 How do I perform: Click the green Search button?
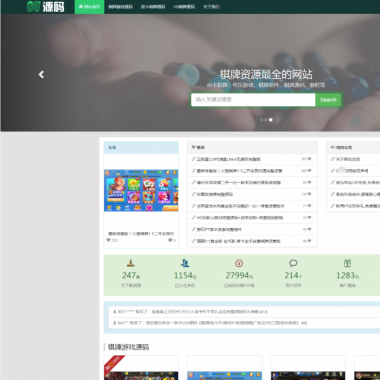328,100
